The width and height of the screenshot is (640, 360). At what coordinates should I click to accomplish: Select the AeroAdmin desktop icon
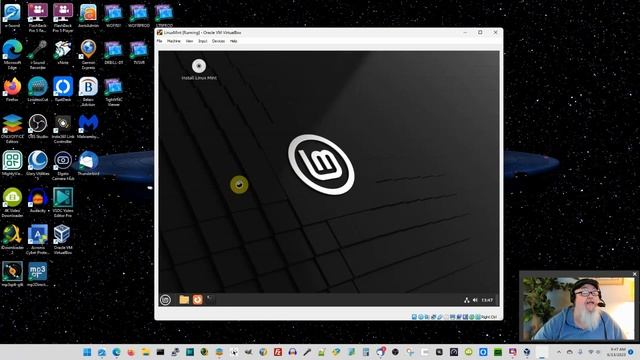coord(88,16)
